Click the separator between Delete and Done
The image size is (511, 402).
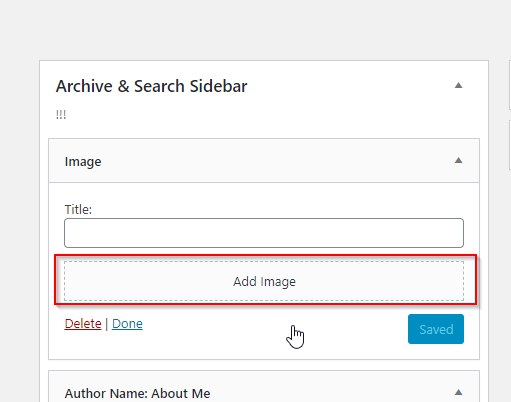coord(106,324)
